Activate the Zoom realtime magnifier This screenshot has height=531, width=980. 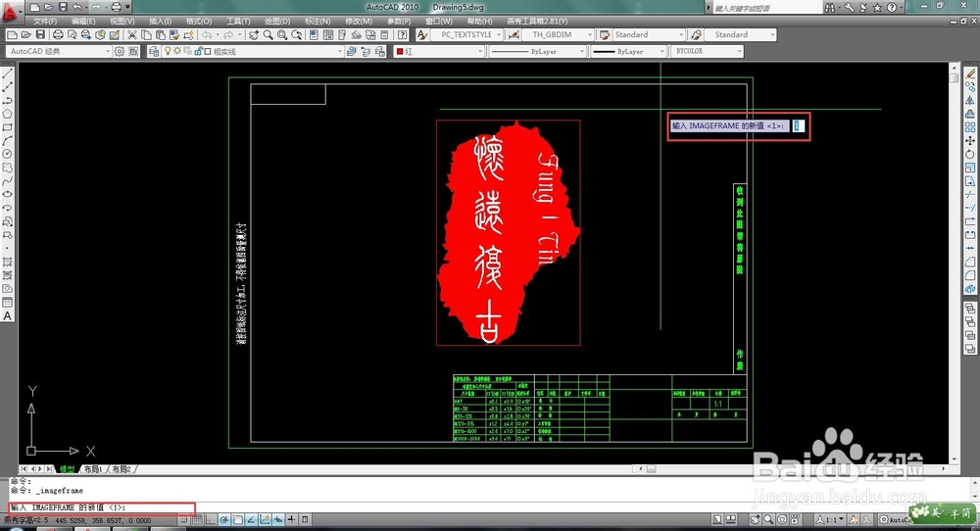[269, 35]
